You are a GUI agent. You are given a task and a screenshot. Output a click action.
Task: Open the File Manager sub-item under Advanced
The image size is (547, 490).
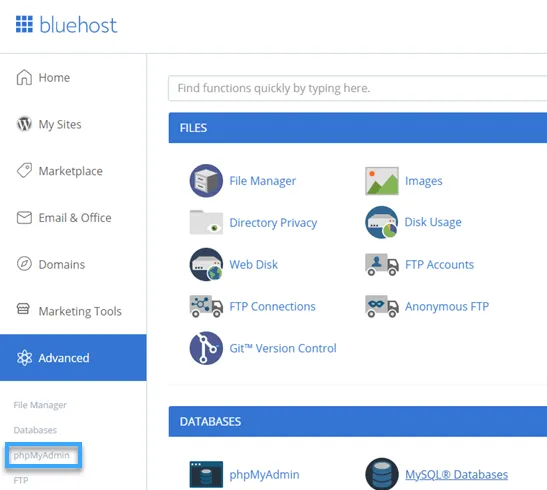[40, 405]
